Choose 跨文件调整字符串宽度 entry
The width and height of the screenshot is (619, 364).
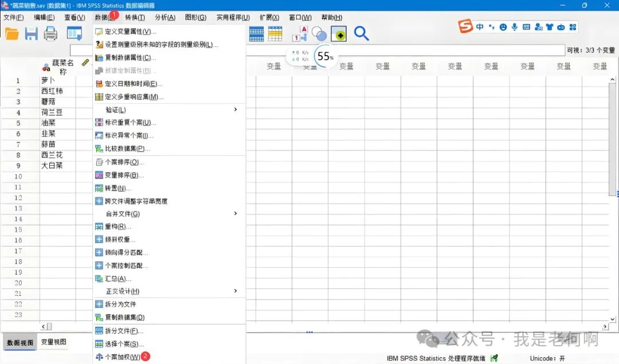169,201
